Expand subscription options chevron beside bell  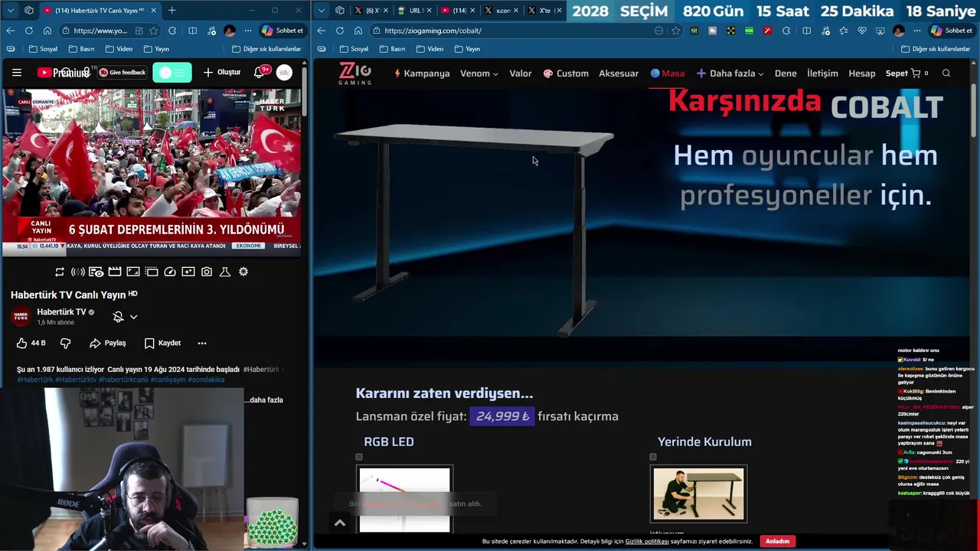coord(133,317)
